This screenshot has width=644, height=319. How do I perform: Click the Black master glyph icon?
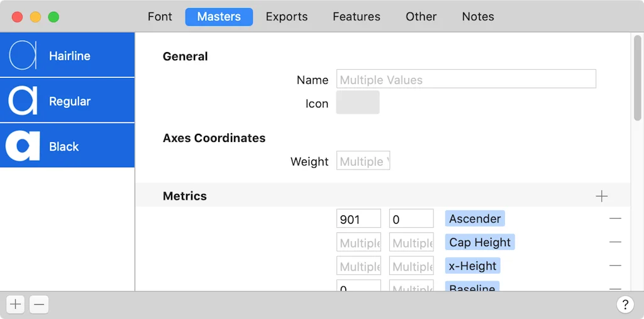tap(23, 146)
